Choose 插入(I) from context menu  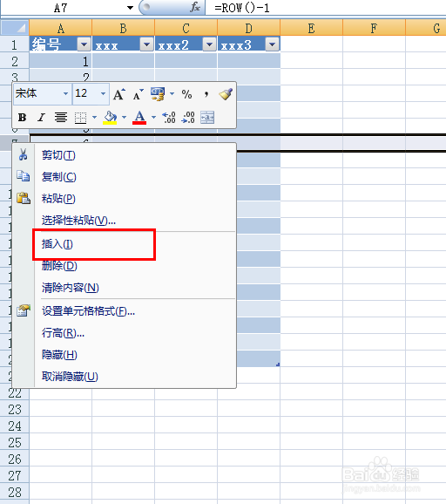tap(124, 244)
